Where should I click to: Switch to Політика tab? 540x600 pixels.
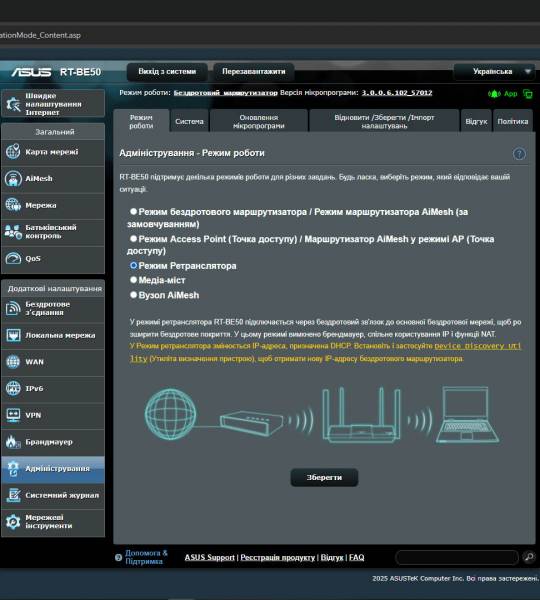click(513, 121)
